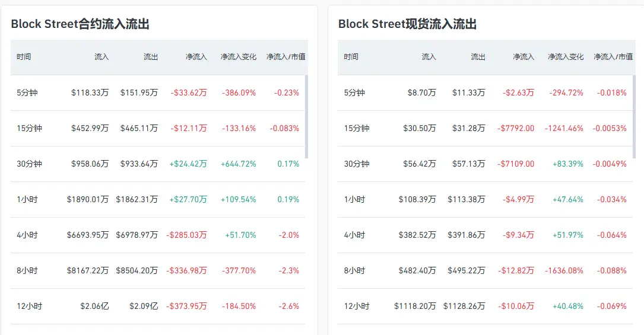Click the change value +644.72%
The width and height of the screenshot is (644, 335).
coord(238,164)
